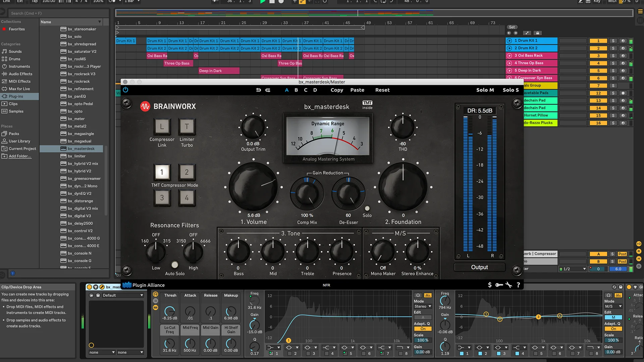Click the plugin Reset button
This screenshot has height=362, width=644.
(382, 90)
